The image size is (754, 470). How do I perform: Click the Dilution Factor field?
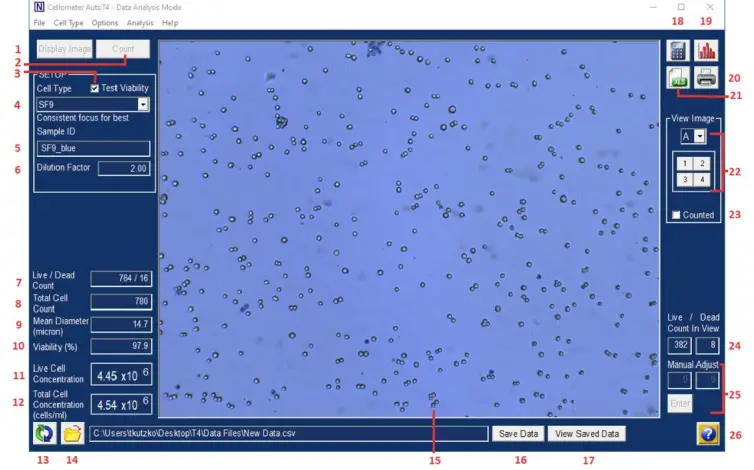(x=124, y=168)
